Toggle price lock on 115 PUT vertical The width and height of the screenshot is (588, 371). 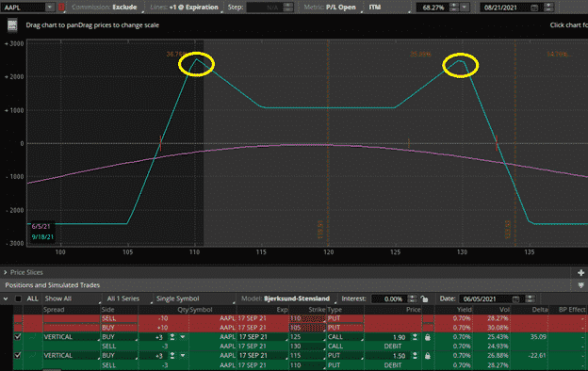(428, 356)
